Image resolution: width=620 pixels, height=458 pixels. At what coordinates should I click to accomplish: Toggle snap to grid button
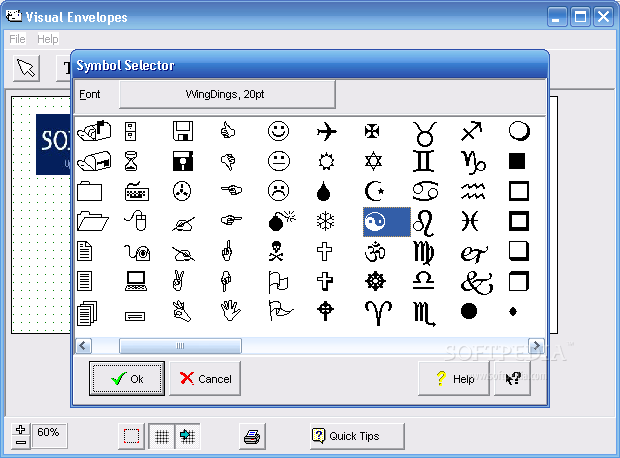[x=187, y=436]
